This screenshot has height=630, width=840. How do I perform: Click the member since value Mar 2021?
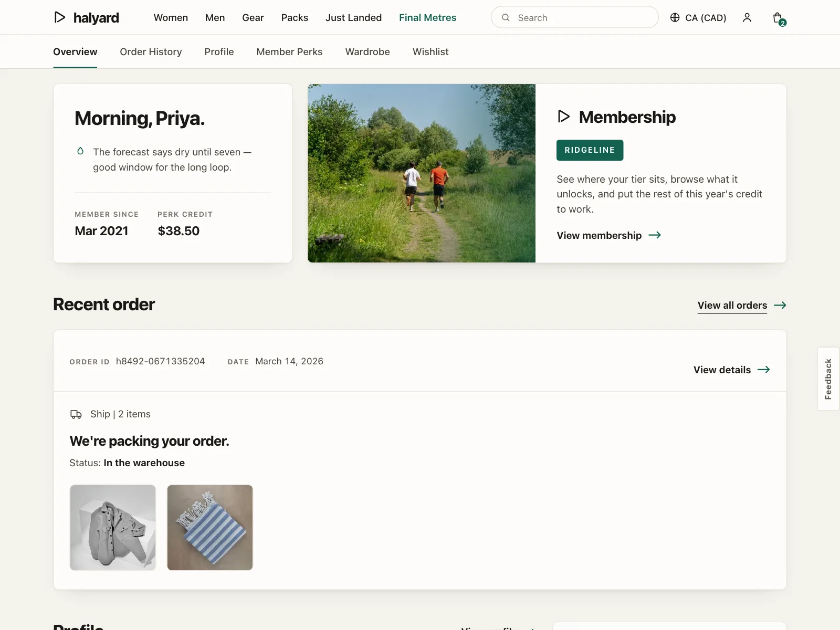tap(101, 231)
